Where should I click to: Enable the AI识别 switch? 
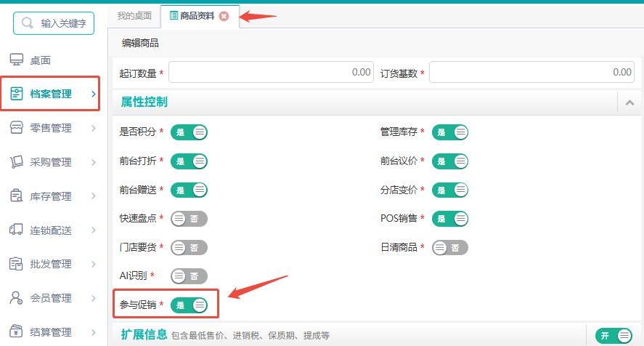tap(189, 276)
